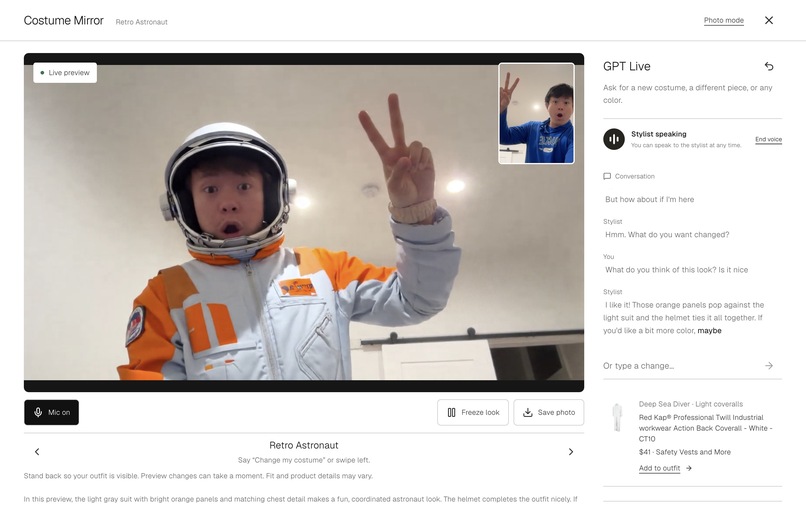
Task: Click the 'What do you want changed?' stylist reply
Action: (x=667, y=234)
